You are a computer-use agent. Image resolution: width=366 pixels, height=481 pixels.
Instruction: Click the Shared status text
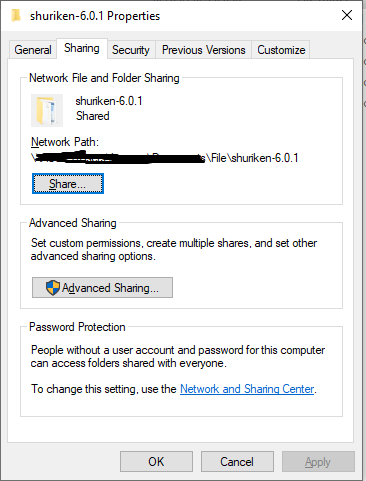pos(93,116)
